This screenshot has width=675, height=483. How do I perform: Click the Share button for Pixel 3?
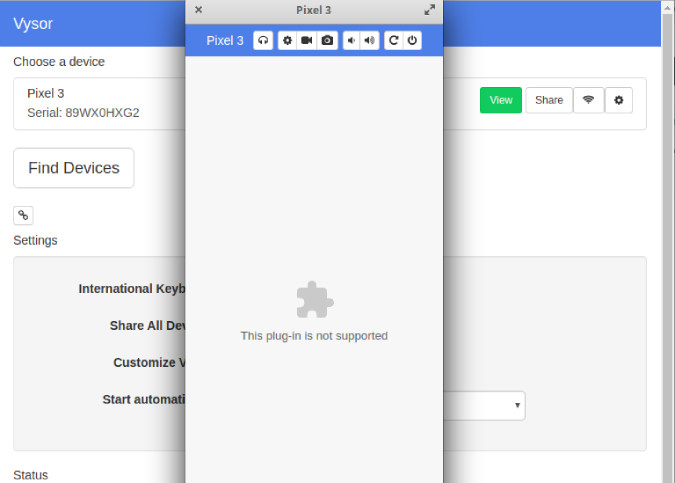click(549, 100)
